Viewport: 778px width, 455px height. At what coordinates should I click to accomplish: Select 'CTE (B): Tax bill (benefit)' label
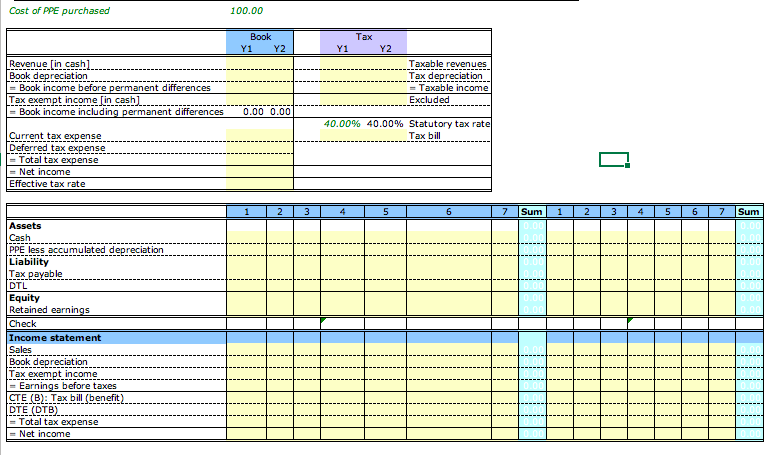point(66,397)
